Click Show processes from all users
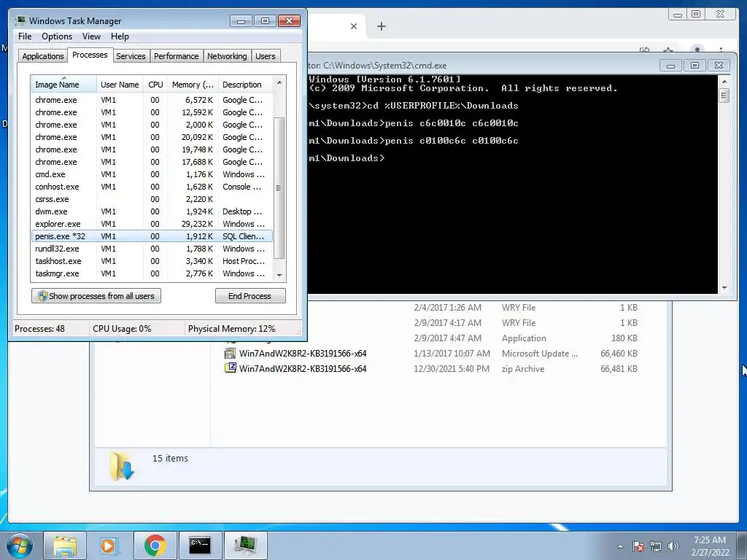Screen dimensions: 747x560 pyautogui.click(x=96, y=296)
